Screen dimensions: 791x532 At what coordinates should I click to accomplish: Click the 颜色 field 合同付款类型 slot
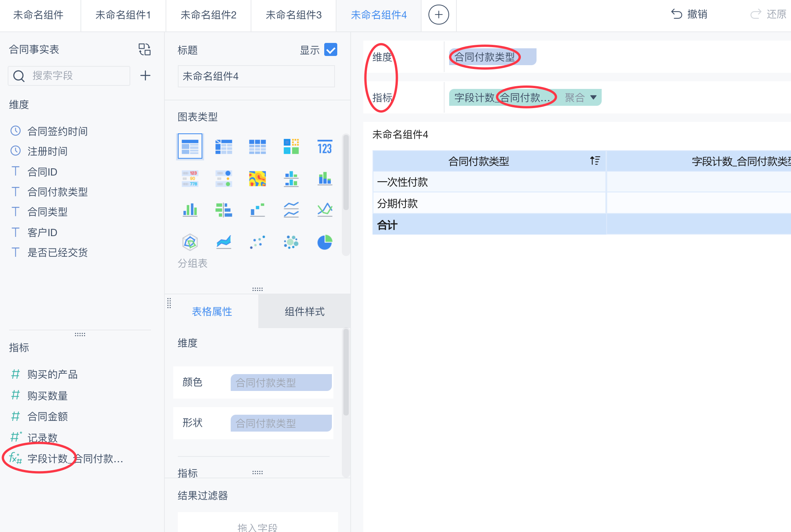(x=281, y=383)
